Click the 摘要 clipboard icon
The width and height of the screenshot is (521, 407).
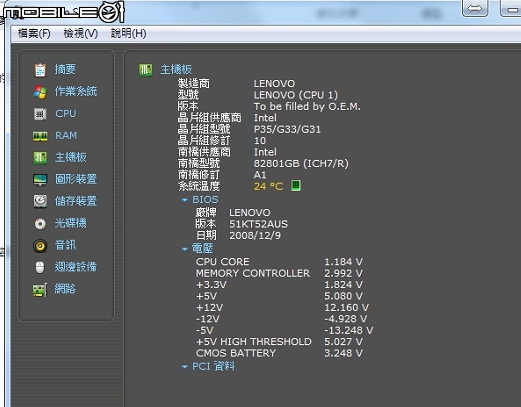pyautogui.click(x=40, y=70)
